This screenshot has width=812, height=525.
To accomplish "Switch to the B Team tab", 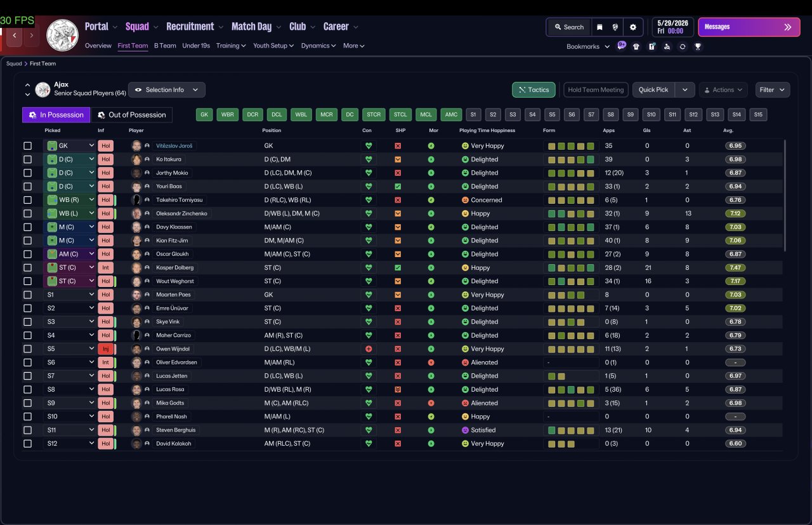I will point(165,46).
